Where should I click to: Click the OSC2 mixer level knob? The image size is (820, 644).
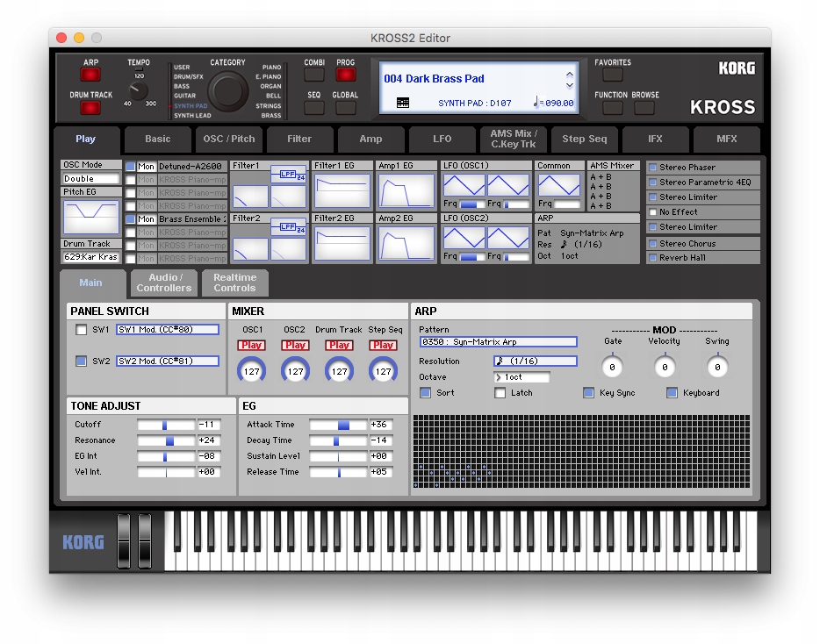[x=296, y=370]
